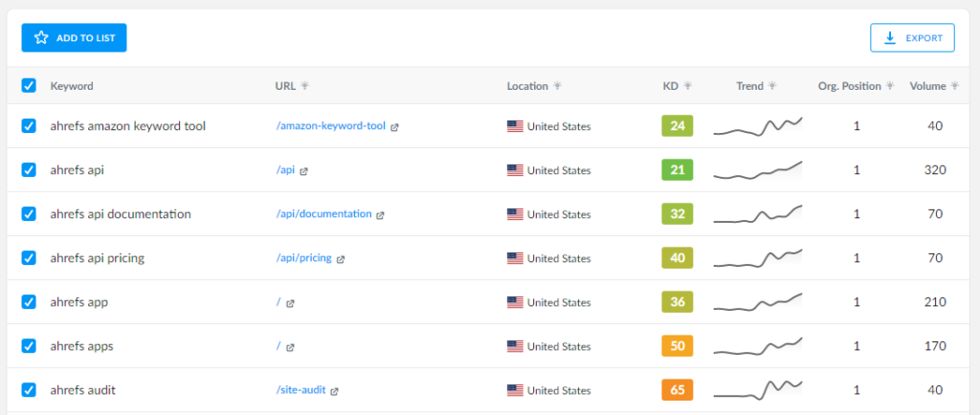
Task: Click external link icon in ahrefs app row
Action: [290, 303]
